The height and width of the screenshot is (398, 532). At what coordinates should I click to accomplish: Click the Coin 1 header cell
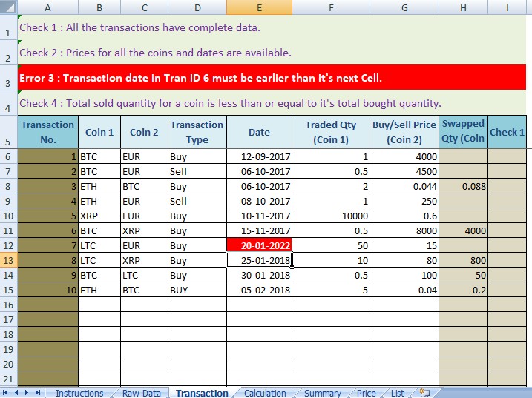(99, 132)
